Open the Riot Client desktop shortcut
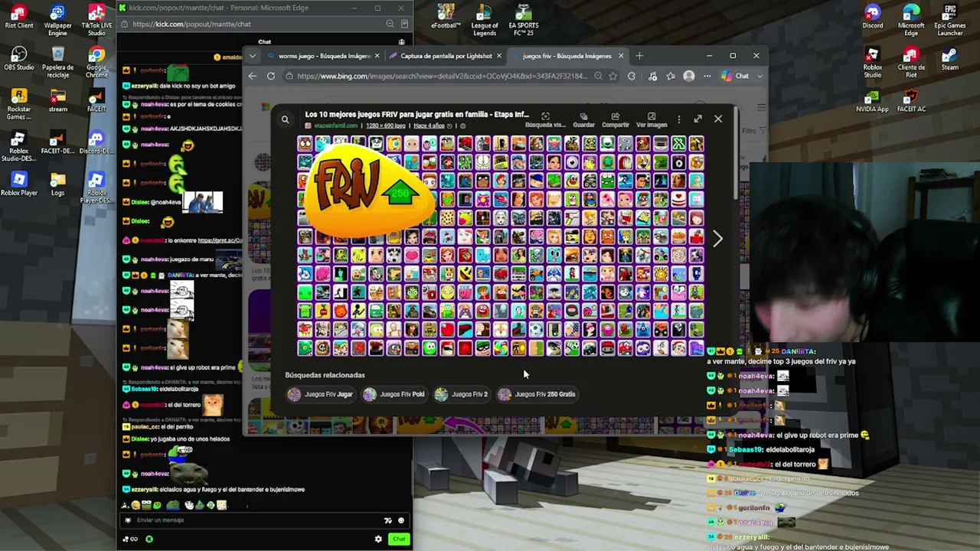The image size is (980, 551). [19, 17]
